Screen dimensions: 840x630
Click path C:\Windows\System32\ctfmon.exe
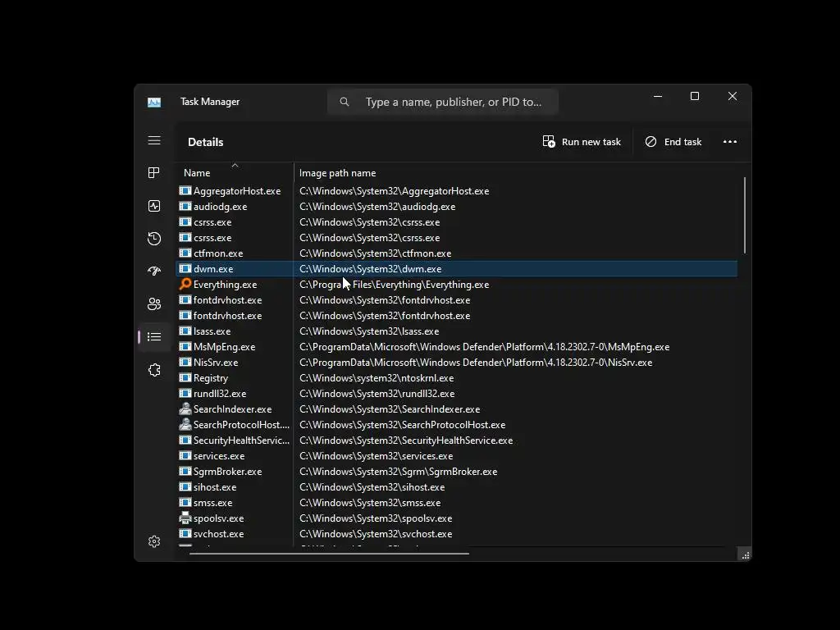pos(375,253)
